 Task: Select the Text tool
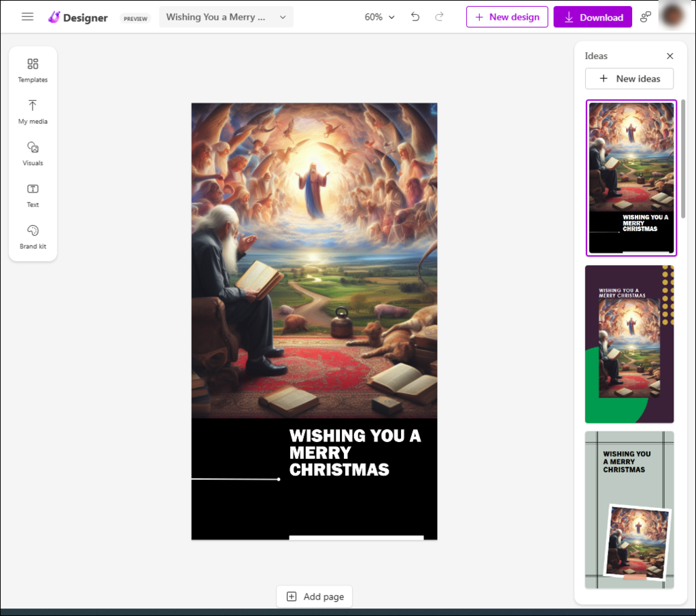click(33, 194)
